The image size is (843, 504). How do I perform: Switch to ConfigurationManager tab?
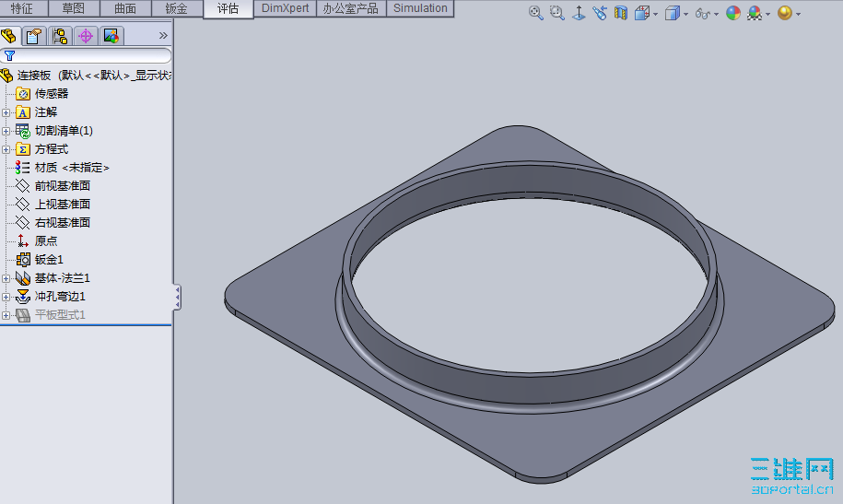(60, 36)
